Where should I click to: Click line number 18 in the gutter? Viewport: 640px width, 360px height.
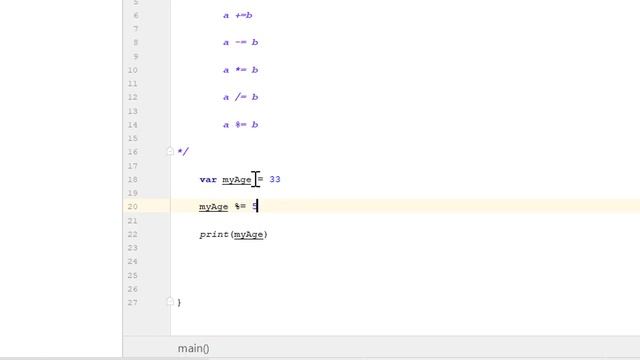click(x=133, y=179)
